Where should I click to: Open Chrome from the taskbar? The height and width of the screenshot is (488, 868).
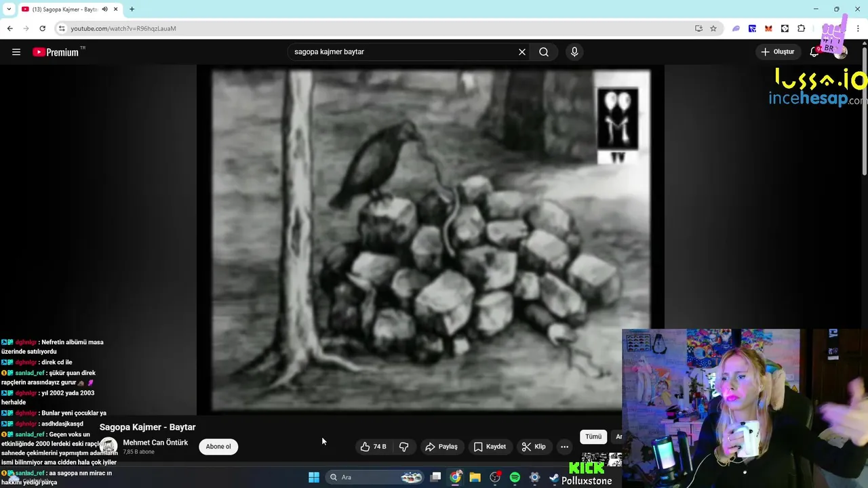[455, 477]
